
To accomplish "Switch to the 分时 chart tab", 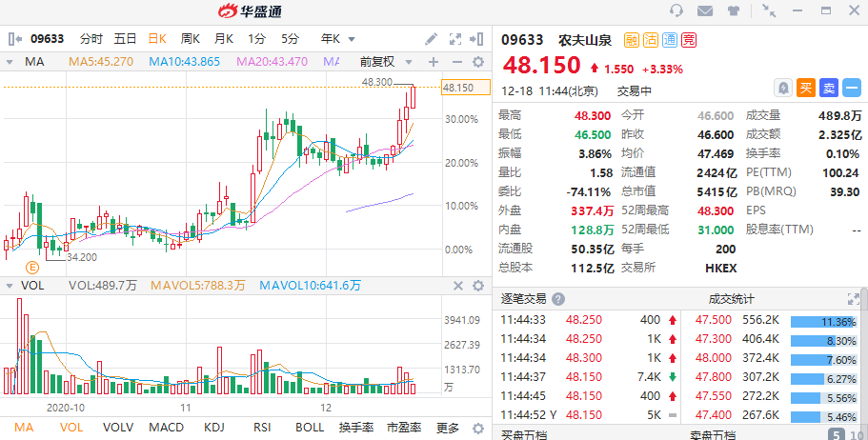I will tap(91, 39).
